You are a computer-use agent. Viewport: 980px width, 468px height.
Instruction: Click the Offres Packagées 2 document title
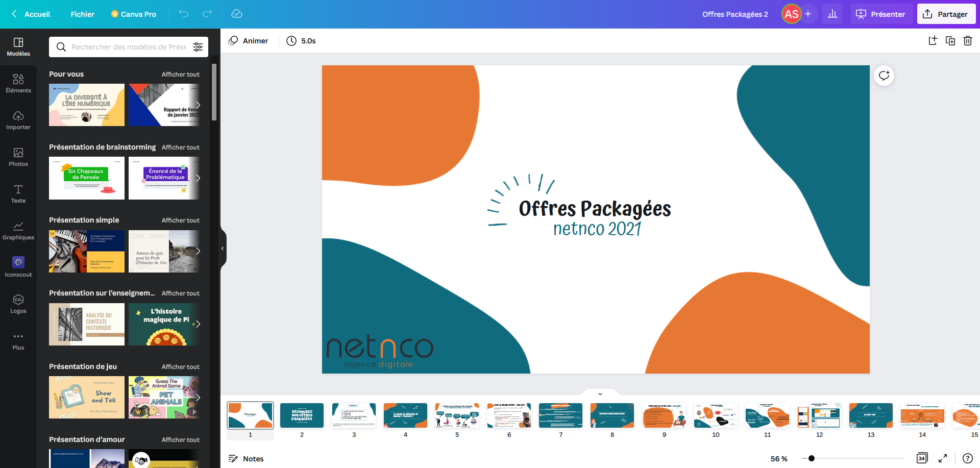click(x=735, y=14)
